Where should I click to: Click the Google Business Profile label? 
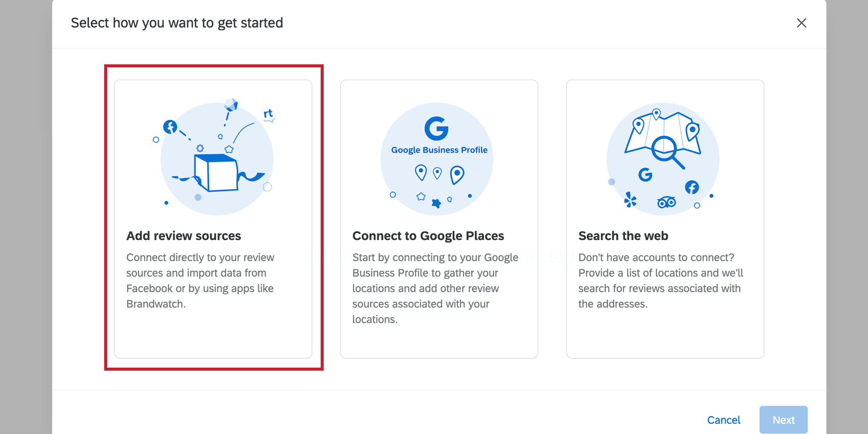tap(439, 150)
